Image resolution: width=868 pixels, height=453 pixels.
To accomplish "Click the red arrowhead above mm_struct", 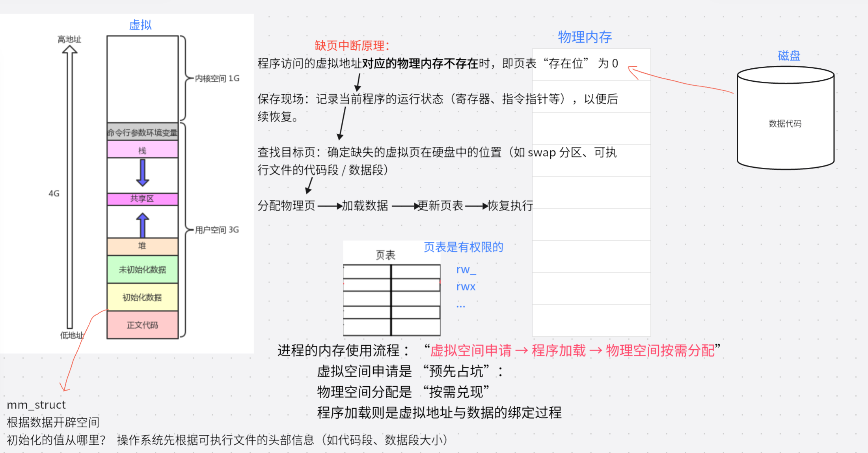I will coord(64,387).
